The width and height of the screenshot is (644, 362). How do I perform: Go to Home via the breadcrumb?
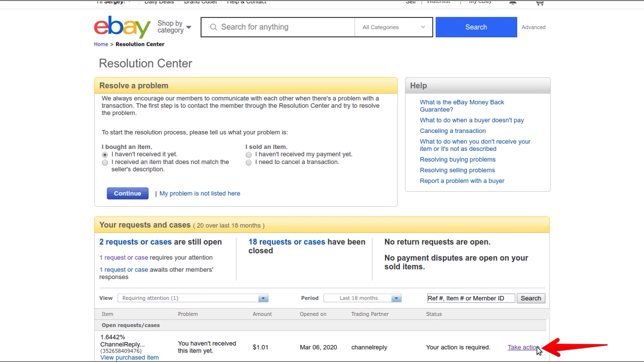[101, 44]
